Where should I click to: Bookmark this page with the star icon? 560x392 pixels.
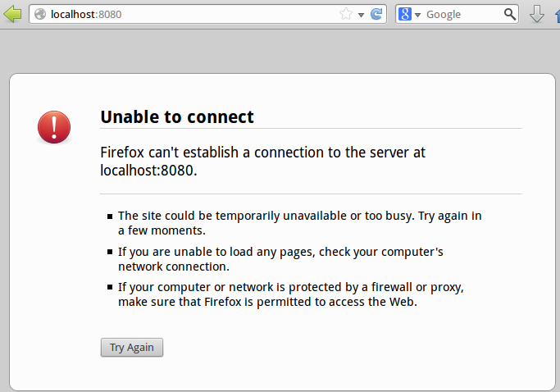click(346, 14)
